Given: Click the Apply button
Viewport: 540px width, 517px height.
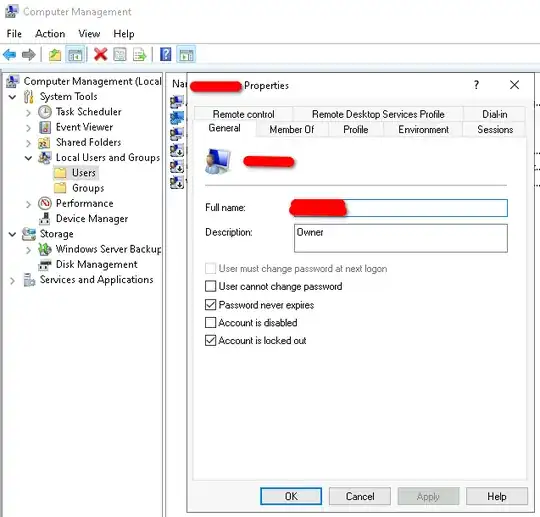Looking at the screenshot, I should (x=428, y=496).
